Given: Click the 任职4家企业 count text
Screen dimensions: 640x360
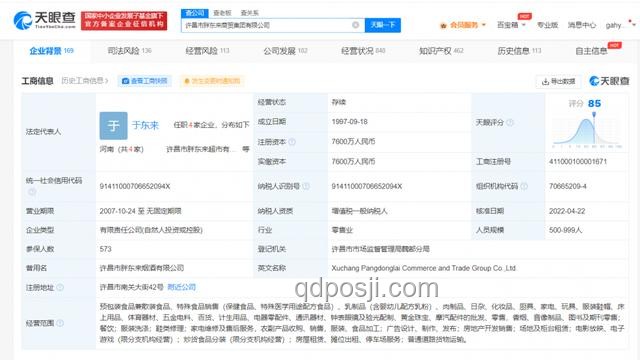Looking at the screenshot, I should click(195, 125).
